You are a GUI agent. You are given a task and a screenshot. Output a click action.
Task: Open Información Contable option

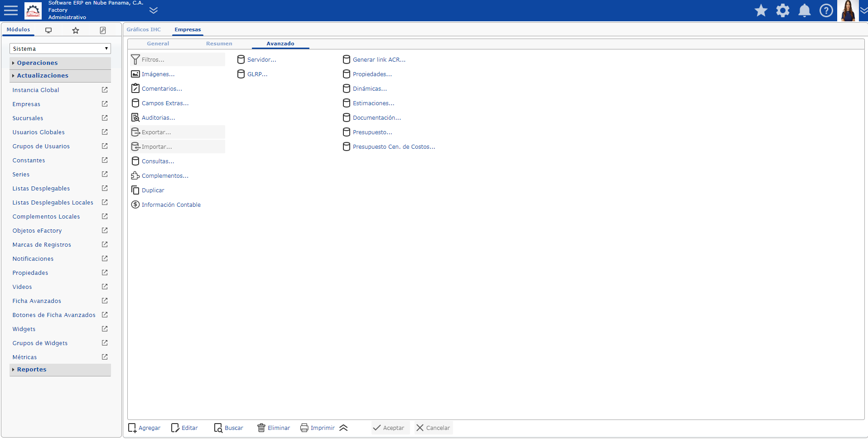click(x=166, y=205)
